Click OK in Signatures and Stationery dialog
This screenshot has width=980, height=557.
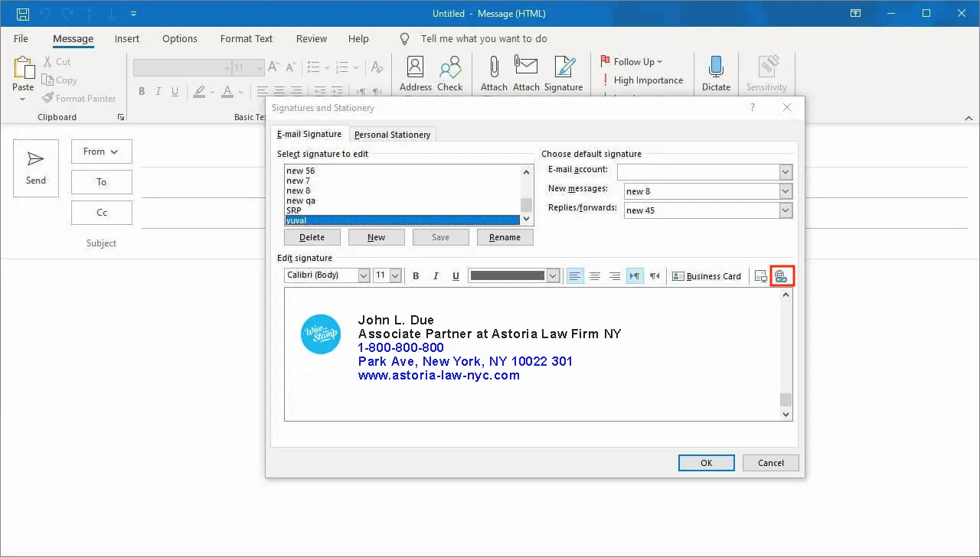706,463
